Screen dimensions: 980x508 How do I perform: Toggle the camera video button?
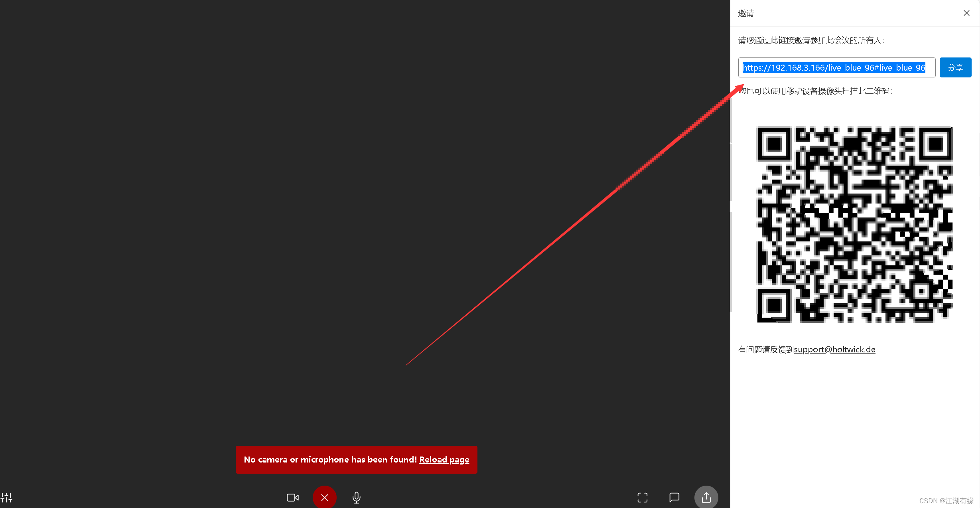(293, 498)
